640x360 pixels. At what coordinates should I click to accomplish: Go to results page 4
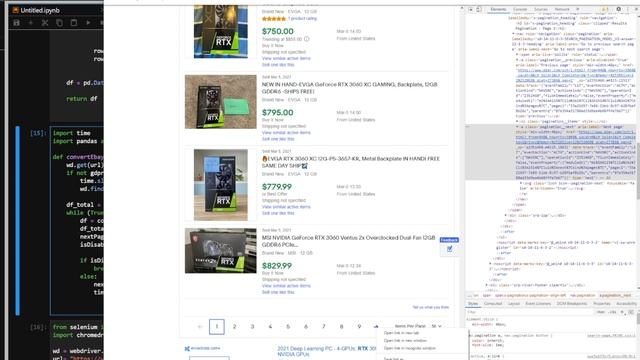[x=270, y=327]
